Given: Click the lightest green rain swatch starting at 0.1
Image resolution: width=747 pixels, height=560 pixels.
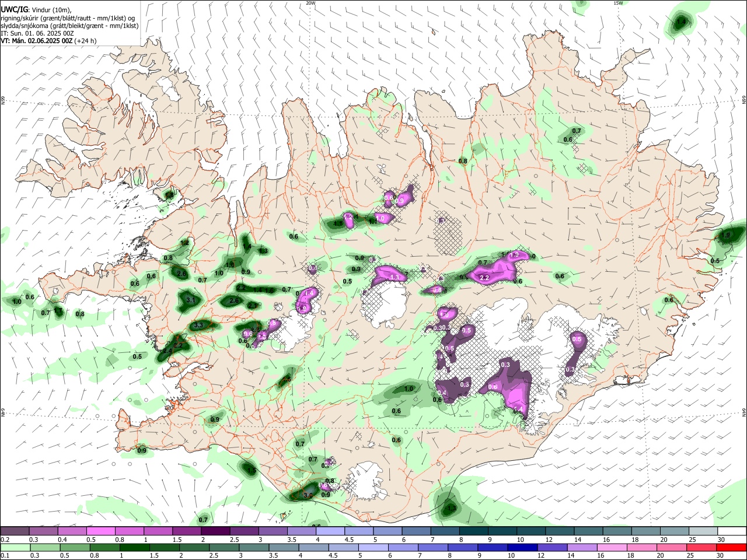Looking at the screenshot, I should (15, 547).
